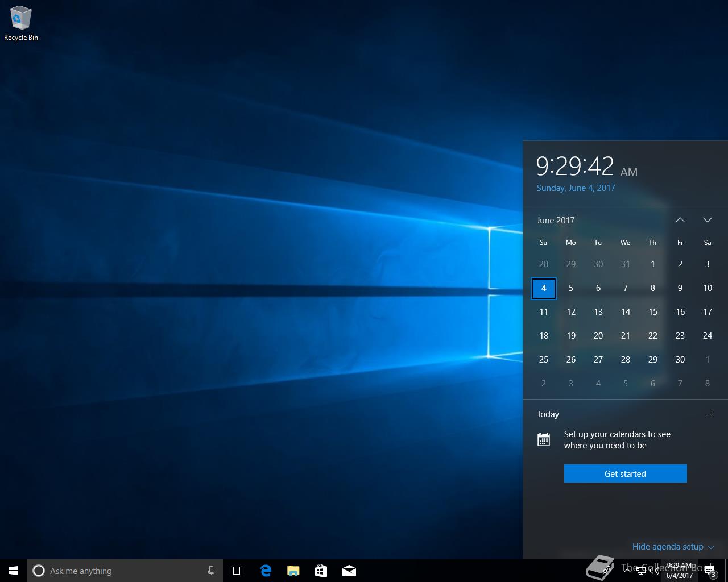728x582 pixels.
Task: Select day 16 in the calendar
Action: pyautogui.click(x=680, y=312)
